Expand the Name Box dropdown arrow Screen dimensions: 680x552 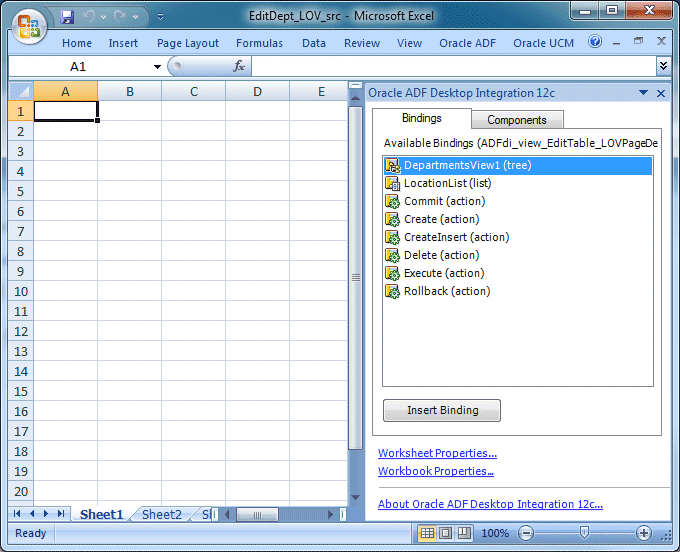pyautogui.click(x=157, y=67)
